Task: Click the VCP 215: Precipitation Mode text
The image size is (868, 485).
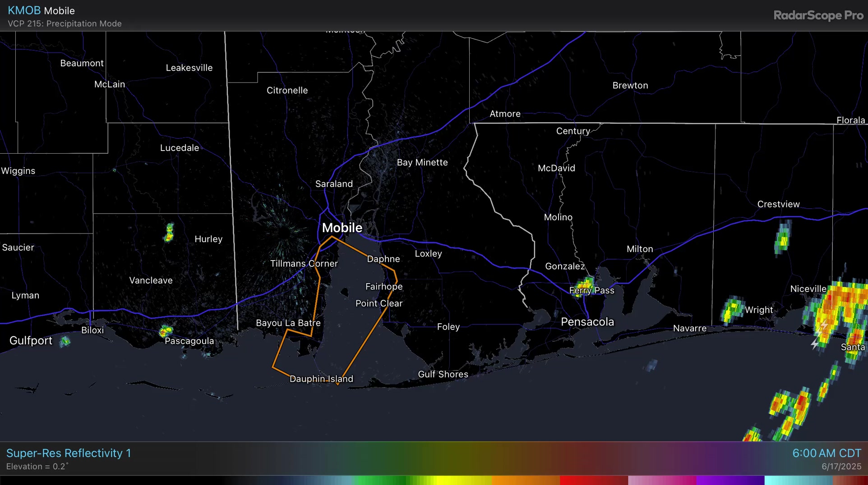Action: click(x=65, y=23)
